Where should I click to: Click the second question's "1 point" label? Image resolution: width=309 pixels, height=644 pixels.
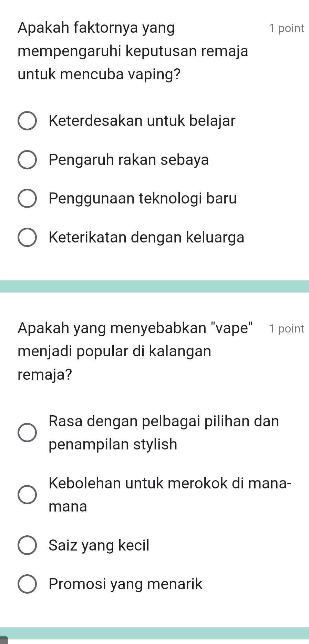[287, 329]
